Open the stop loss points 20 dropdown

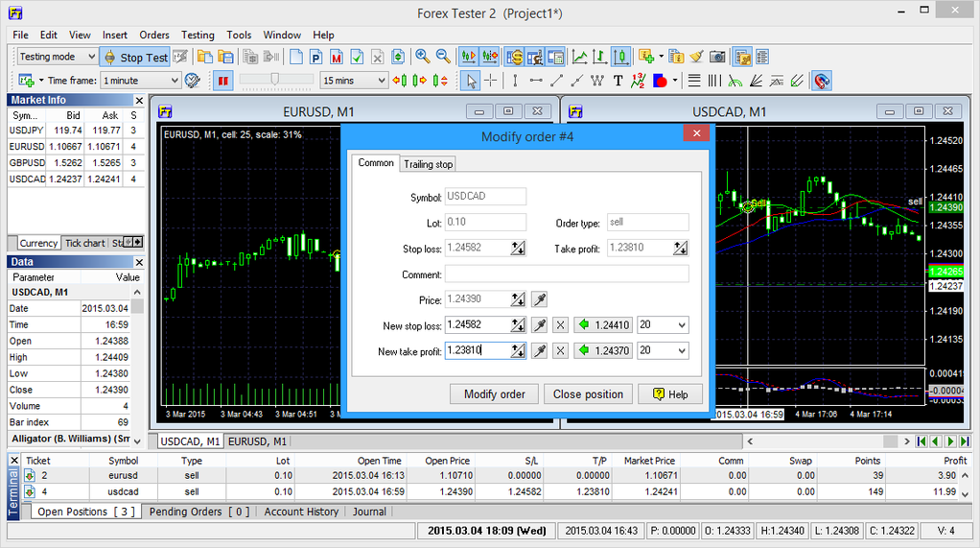tap(663, 324)
